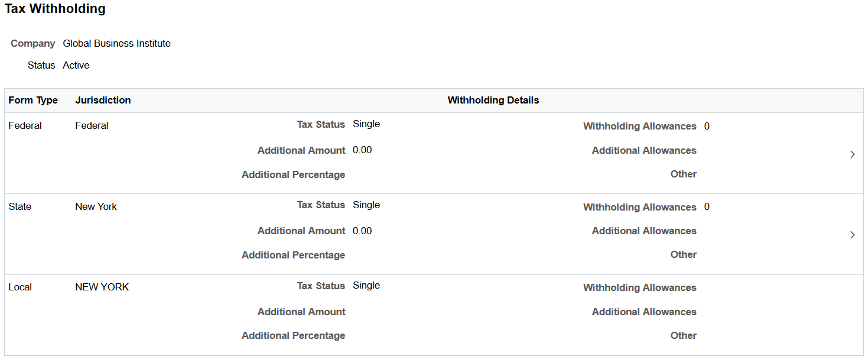
Task: Click Federal Additional Amount 0.00
Action: click(x=362, y=150)
